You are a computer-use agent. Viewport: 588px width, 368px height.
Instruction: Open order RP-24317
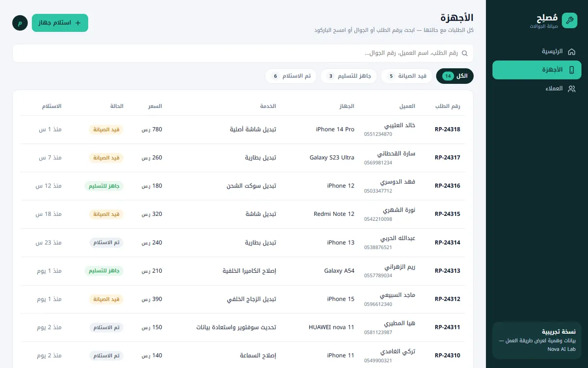pos(447,158)
